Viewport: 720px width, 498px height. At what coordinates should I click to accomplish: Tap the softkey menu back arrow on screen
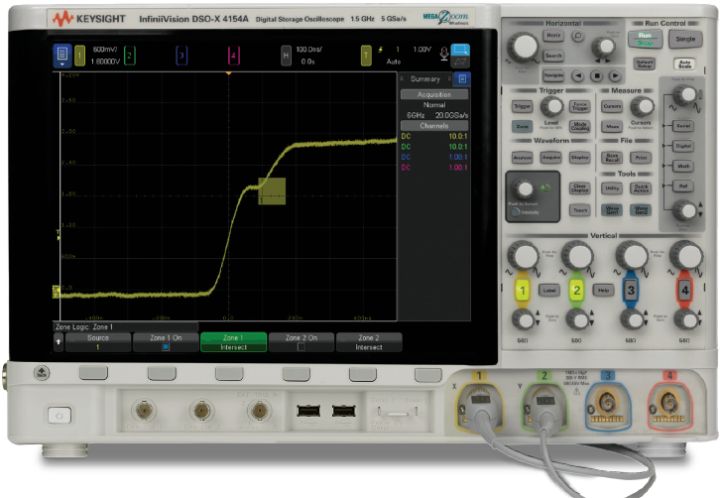pyautogui.click(x=58, y=342)
